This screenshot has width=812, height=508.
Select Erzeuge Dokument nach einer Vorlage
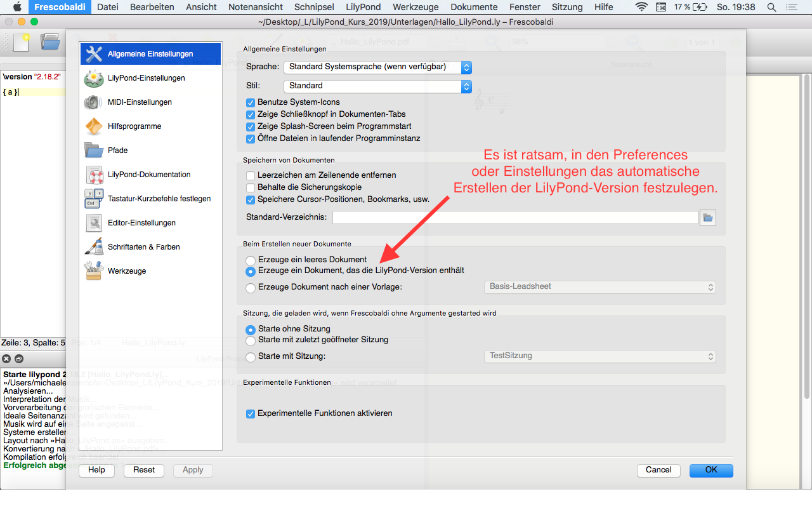pyautogui.click(x=251, y=287)
